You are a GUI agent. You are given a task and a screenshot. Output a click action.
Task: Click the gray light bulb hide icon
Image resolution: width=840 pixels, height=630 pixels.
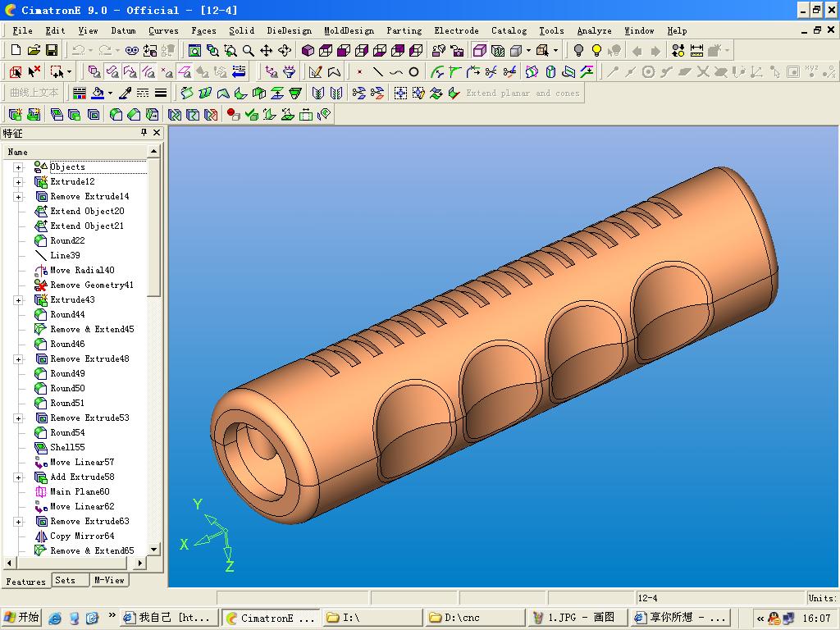pyautogui.click(x=578, y=50)
